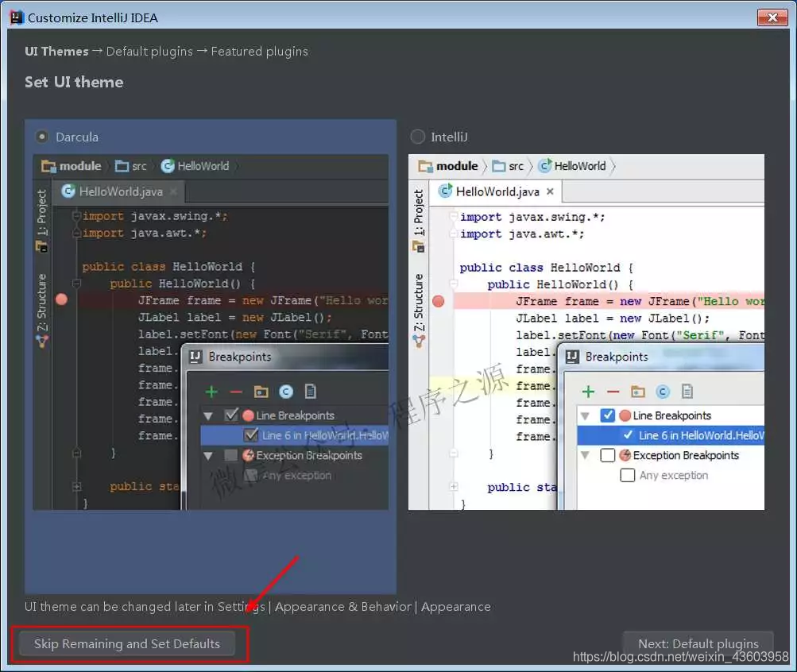Click module folder icon in IntelliJ preview

(425, 166)
